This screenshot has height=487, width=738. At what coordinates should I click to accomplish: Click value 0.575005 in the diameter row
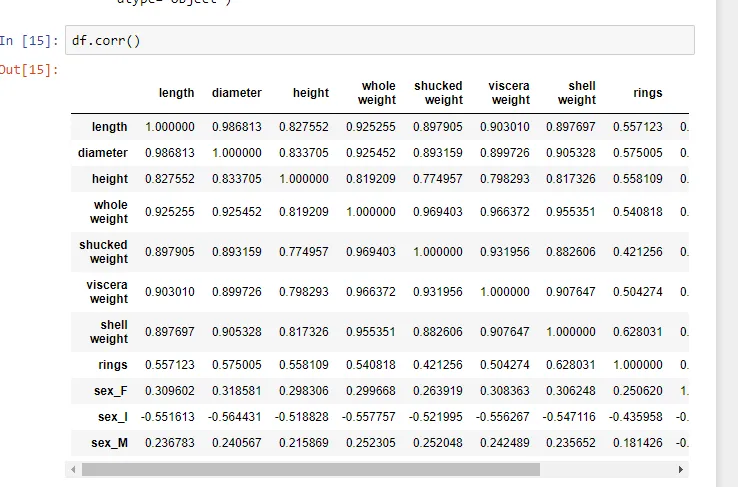[638, 153]
